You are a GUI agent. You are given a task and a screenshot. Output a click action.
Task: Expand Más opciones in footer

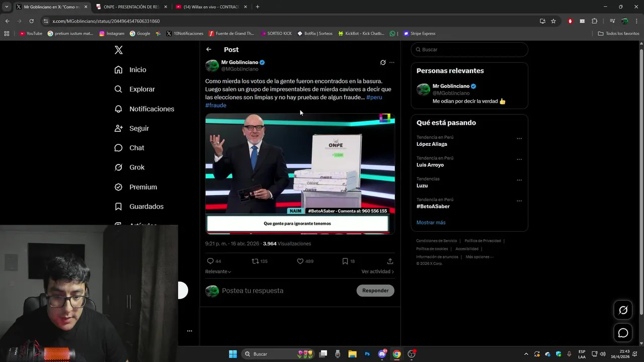coord(479,257)
